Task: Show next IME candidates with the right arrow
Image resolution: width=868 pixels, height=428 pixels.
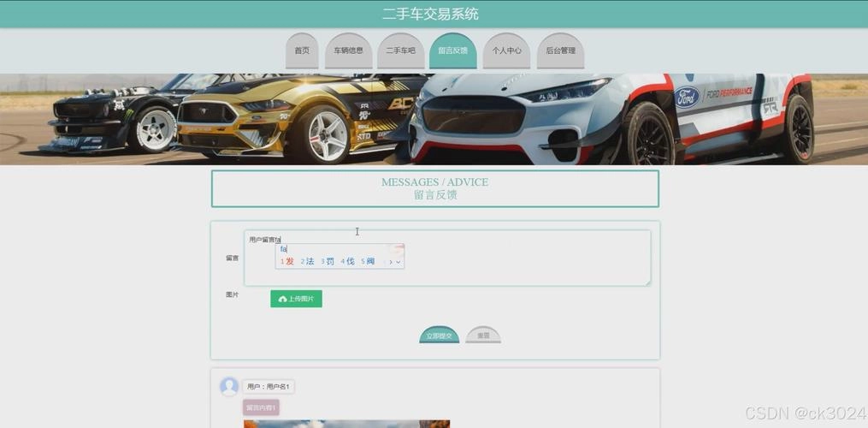Action: click(391, 262)
